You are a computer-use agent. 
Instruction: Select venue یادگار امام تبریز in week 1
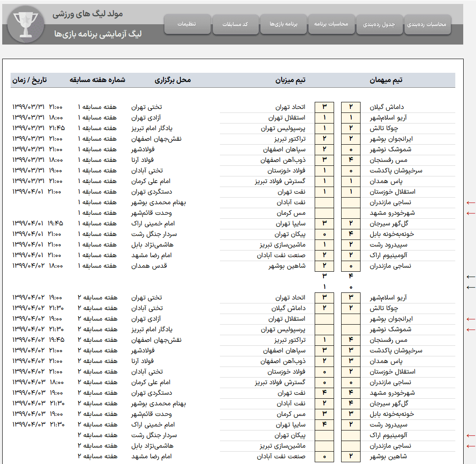(152, 128)
